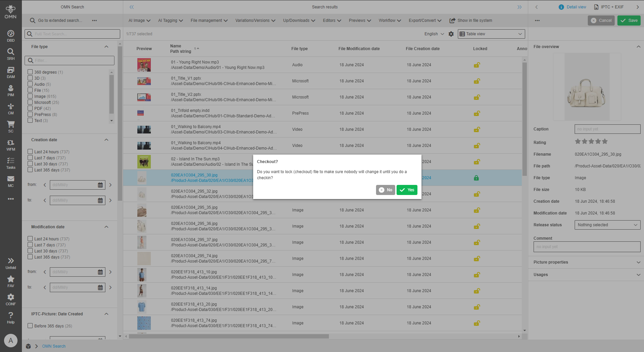Screen dimensions: 644x352
Task: Click the Help icon in sidebar
Action: pyautogui.click(x=10, y=316)
